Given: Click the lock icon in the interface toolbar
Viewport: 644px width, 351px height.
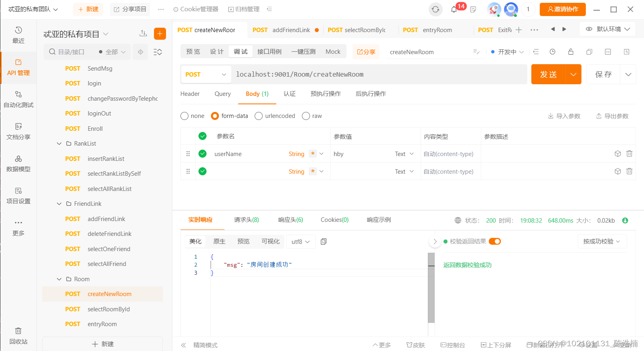Looking at the screenshot, I should (571, 52).
